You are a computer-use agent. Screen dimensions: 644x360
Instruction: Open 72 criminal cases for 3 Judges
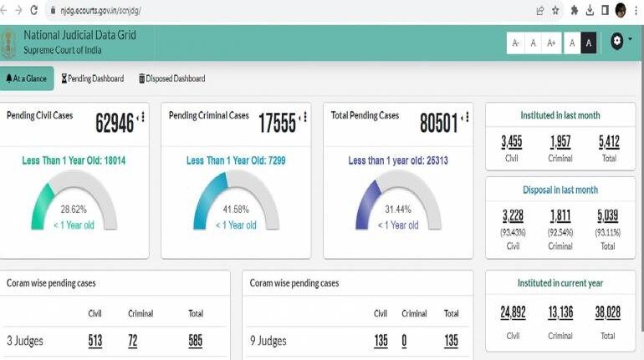133,341
